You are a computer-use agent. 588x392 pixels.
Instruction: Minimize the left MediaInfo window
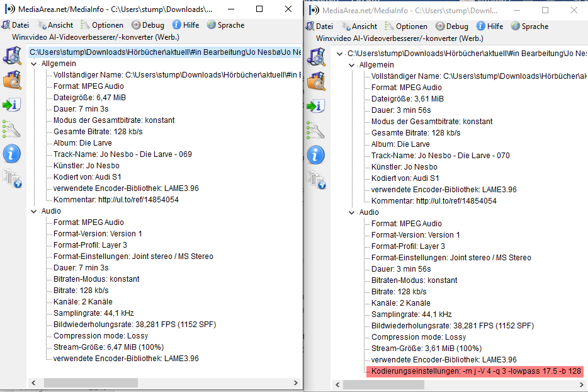tap(232, 9)
